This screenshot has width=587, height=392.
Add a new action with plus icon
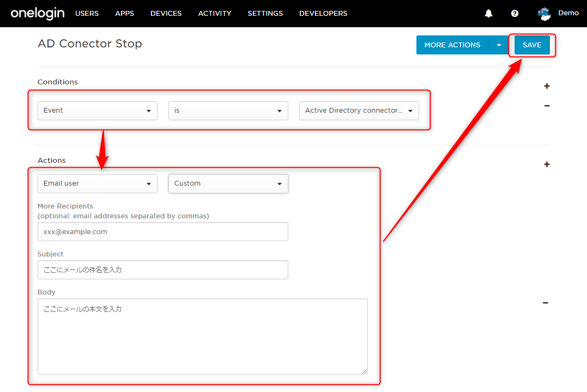[x=547, y=164]
